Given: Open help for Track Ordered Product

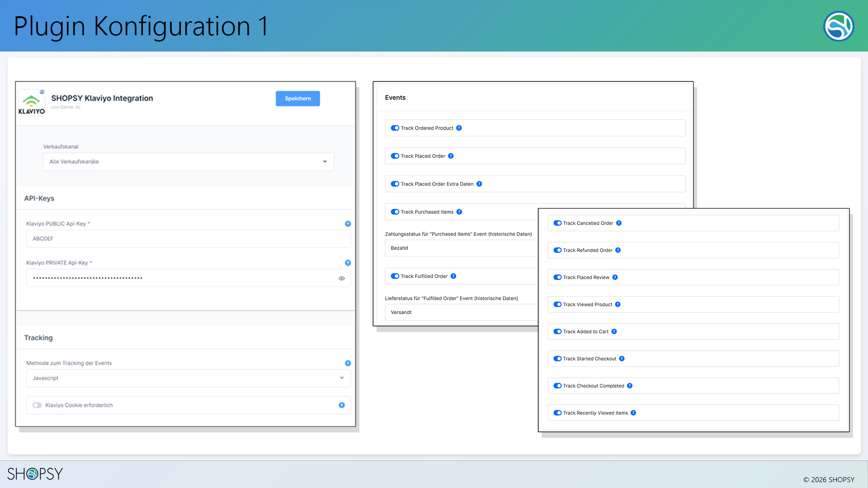Looking at the screenshot, I should 459,128.
